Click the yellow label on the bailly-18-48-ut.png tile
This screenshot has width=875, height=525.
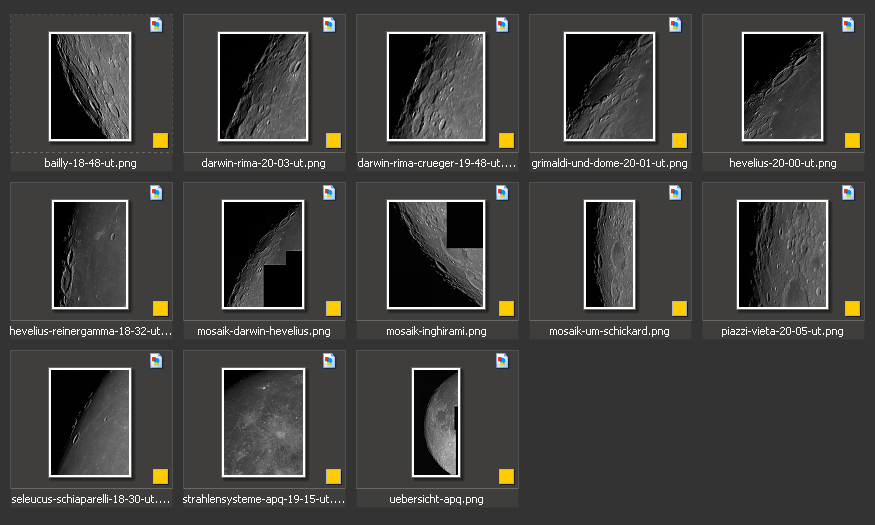coord(160,140)
